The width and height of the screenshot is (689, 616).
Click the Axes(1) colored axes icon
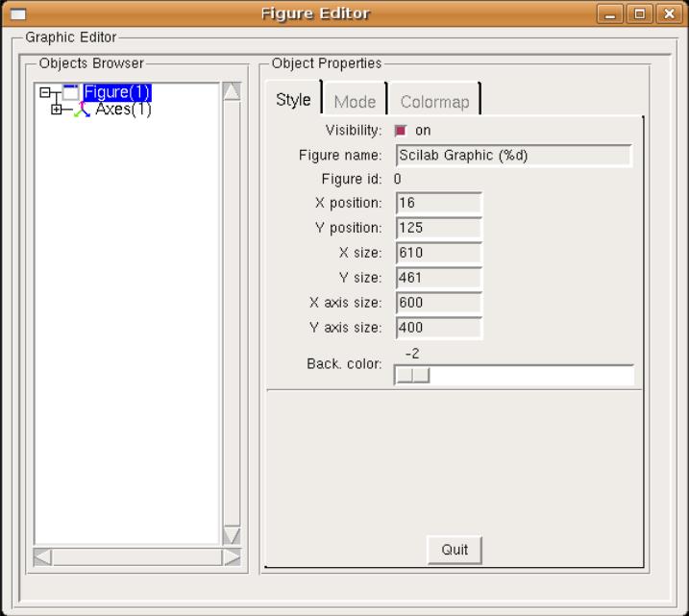tap(83, 110)
